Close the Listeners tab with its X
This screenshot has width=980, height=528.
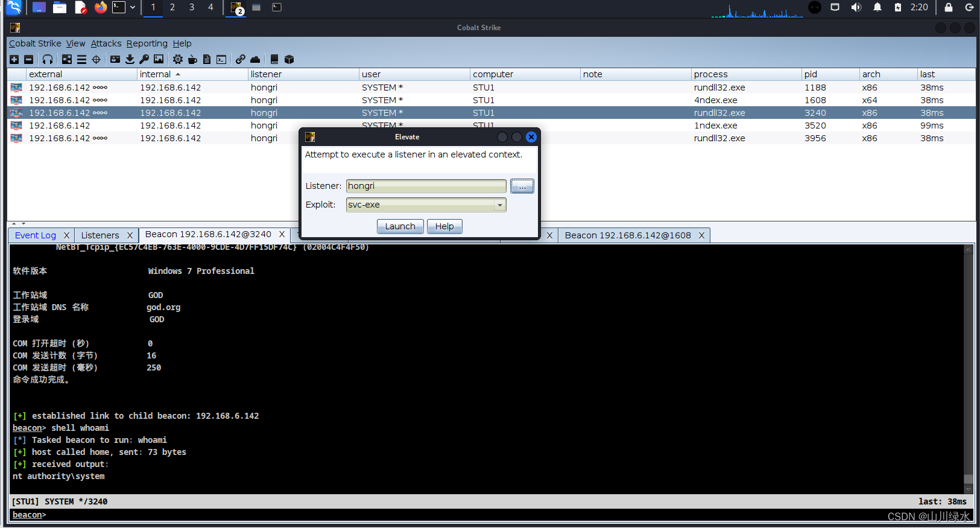[130, 235]
